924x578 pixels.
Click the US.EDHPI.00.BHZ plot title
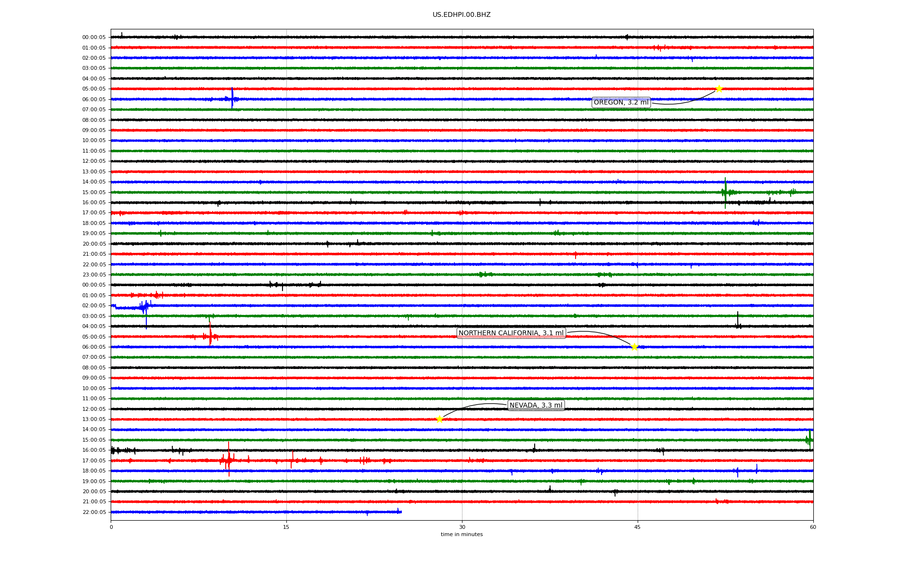point(462,15)
